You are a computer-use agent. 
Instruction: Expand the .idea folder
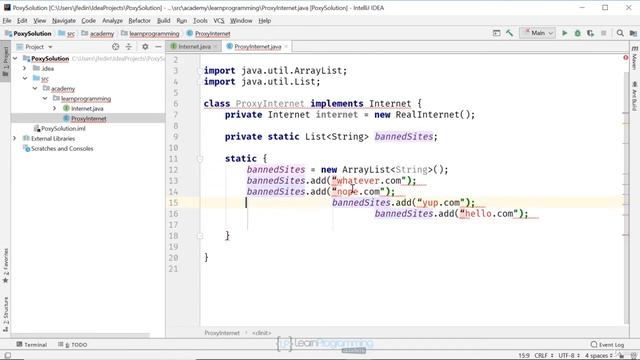pyautogui.click(x=24, y=69)
